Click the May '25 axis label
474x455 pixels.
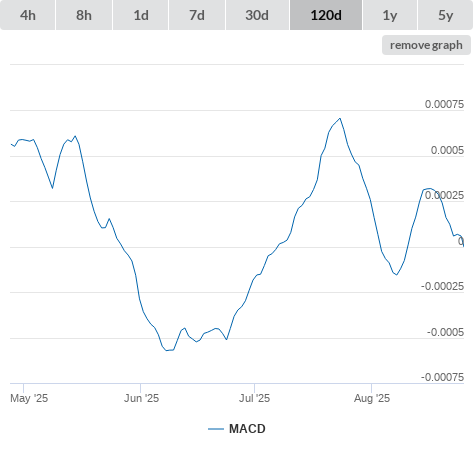(x=29, y=398)
